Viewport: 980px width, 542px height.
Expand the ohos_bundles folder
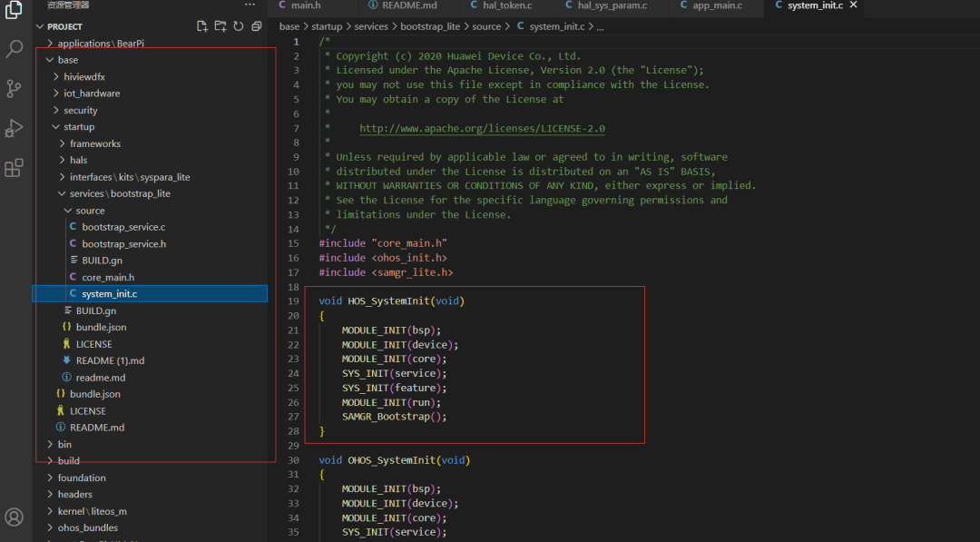tap(87, 527)
